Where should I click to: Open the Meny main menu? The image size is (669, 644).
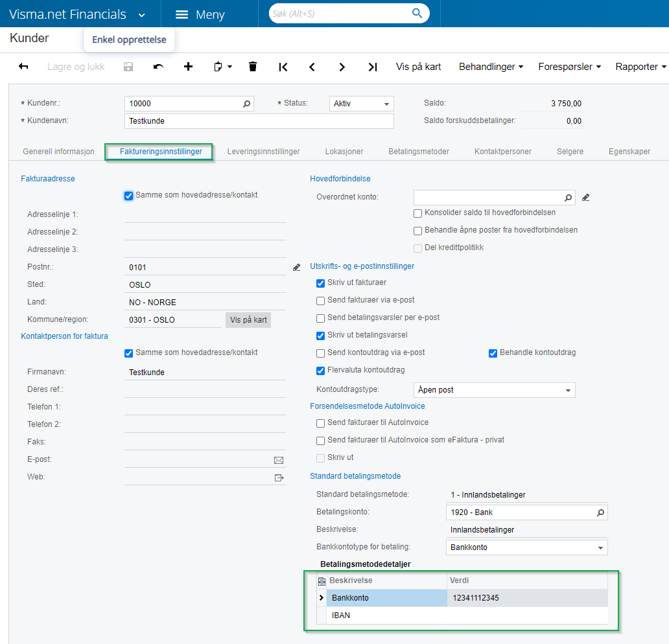coord(200,14)
